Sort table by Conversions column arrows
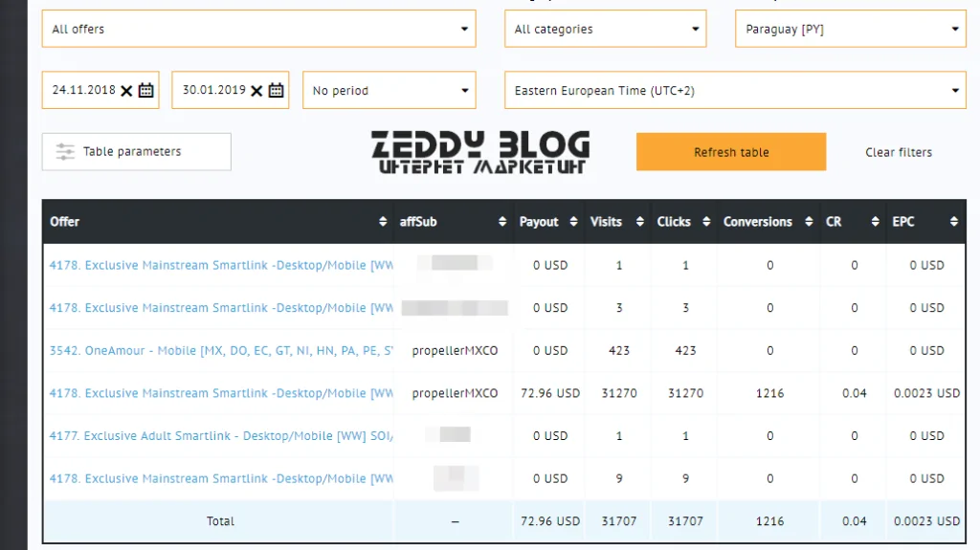 810,222
